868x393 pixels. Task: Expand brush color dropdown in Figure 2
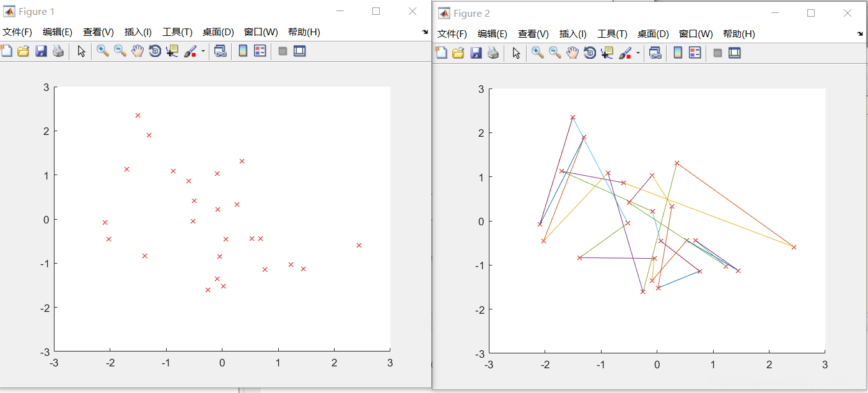point(638,53)
